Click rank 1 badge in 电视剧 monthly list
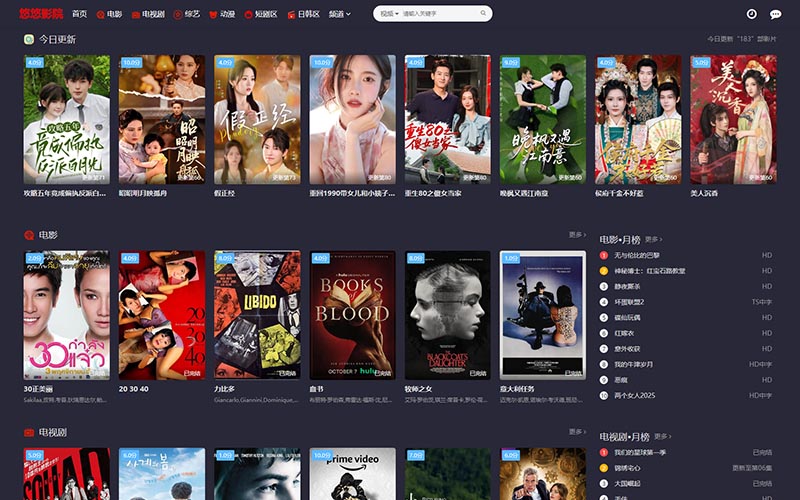 (604, 453)
